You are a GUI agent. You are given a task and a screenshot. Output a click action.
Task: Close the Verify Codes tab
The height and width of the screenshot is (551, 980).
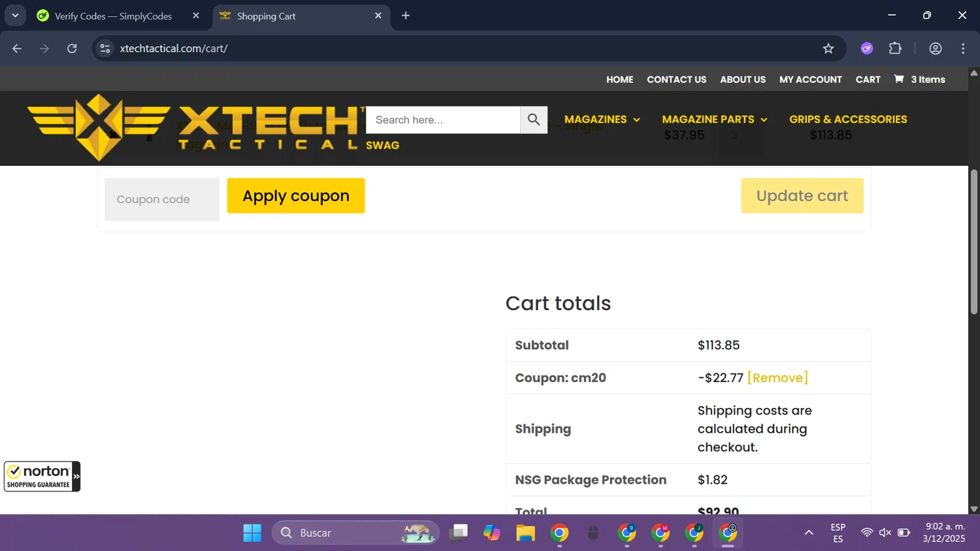196,16
